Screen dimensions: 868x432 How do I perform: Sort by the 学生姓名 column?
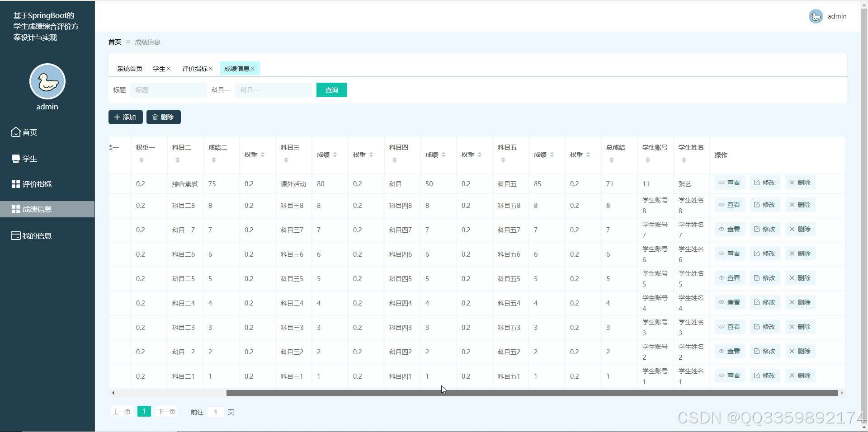click(684, 160)
